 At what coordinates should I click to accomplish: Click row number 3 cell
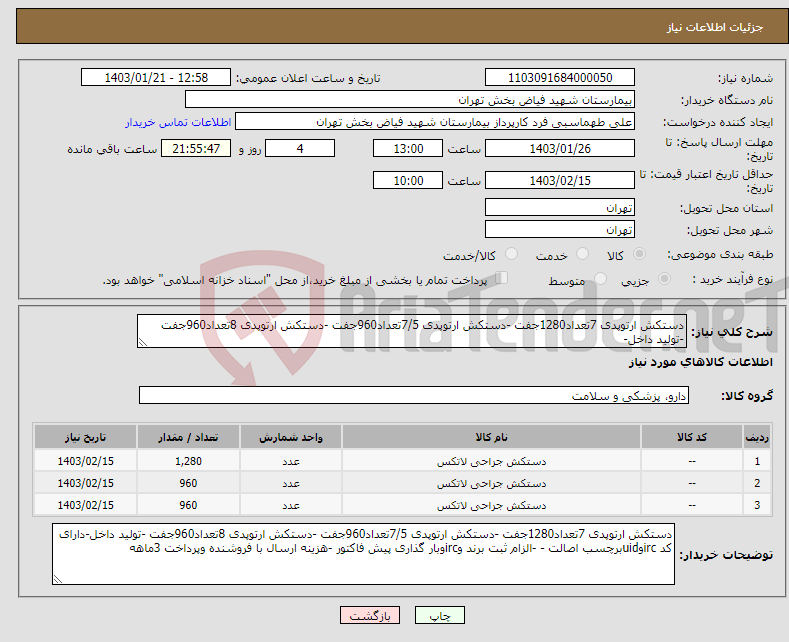pos(757,505)
